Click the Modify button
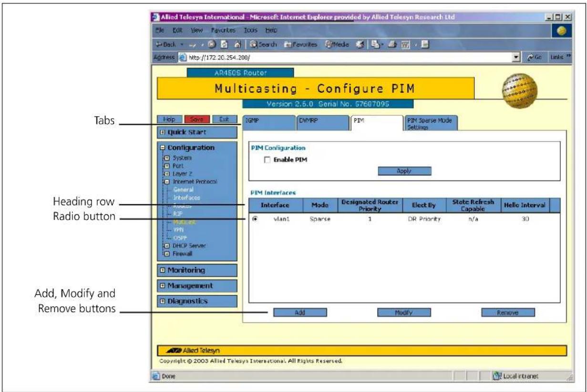587x392 pixels. pos(404,313)
